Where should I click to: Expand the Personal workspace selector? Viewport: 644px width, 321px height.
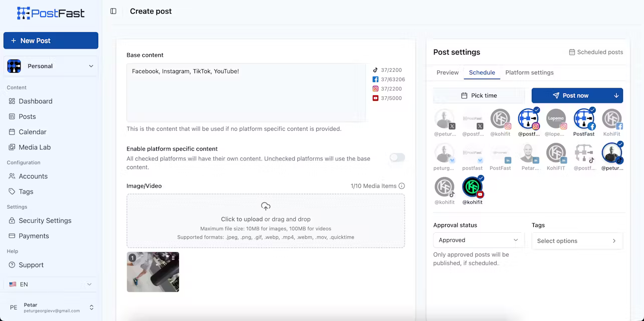(50, 66)
